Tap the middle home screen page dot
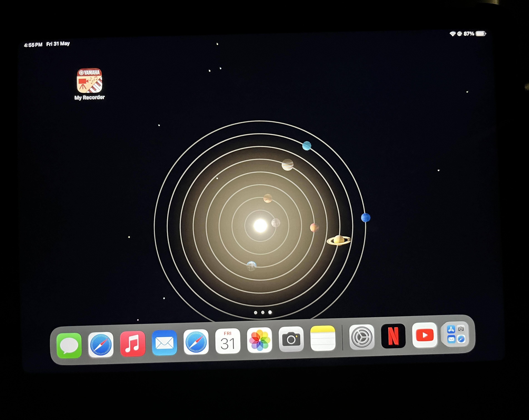Viewport: 529px width, 420px height. click(263, 312)
